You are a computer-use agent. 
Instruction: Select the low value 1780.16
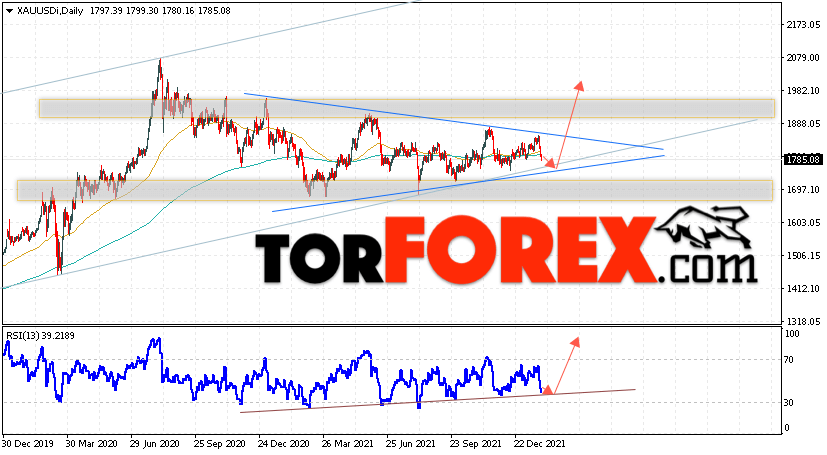178,11
